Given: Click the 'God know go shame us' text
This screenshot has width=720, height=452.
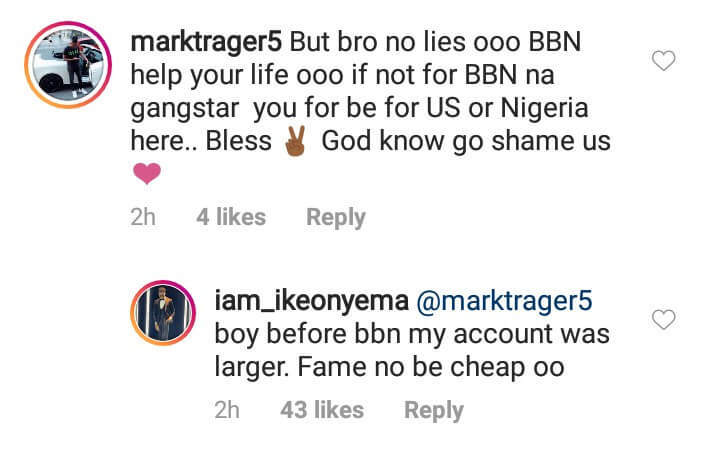Looking at the screenshot, I should [466, 141].
